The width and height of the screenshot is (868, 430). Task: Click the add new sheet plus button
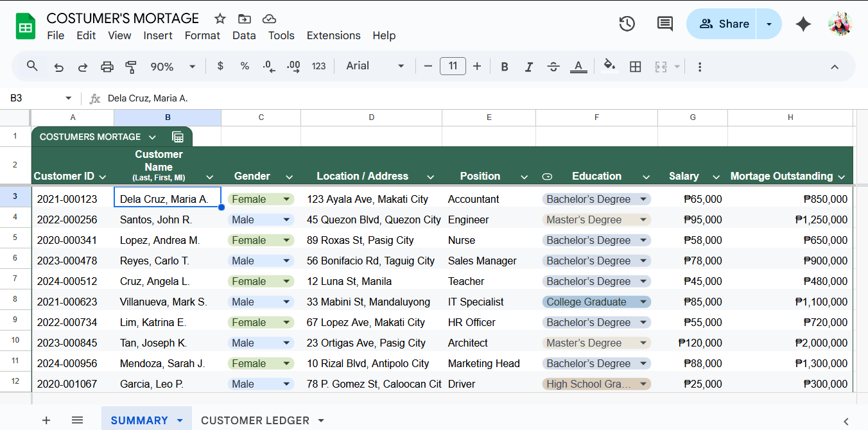coord(46,420)
